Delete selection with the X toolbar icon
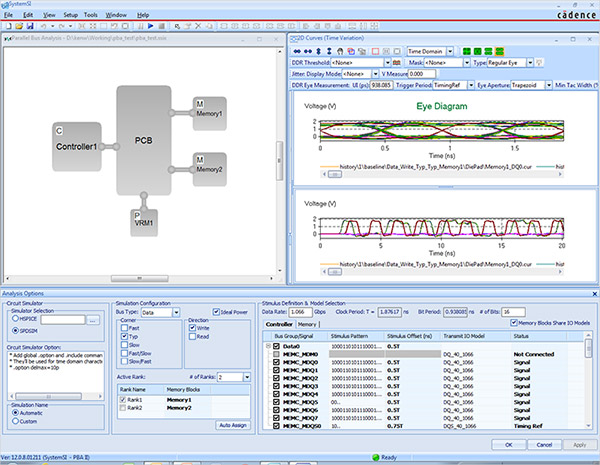Image resolution: width=600 pixels, height=465 pixels. coord(198,26)
